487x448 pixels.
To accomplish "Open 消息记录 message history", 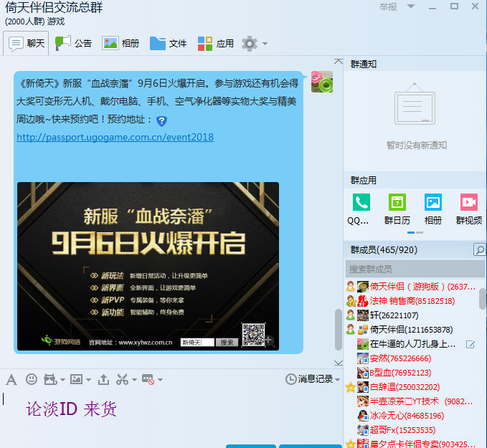I will 315,379.
